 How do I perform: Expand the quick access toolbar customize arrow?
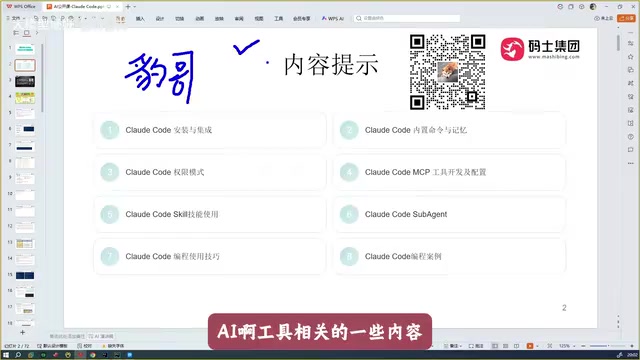click(102, 18)
